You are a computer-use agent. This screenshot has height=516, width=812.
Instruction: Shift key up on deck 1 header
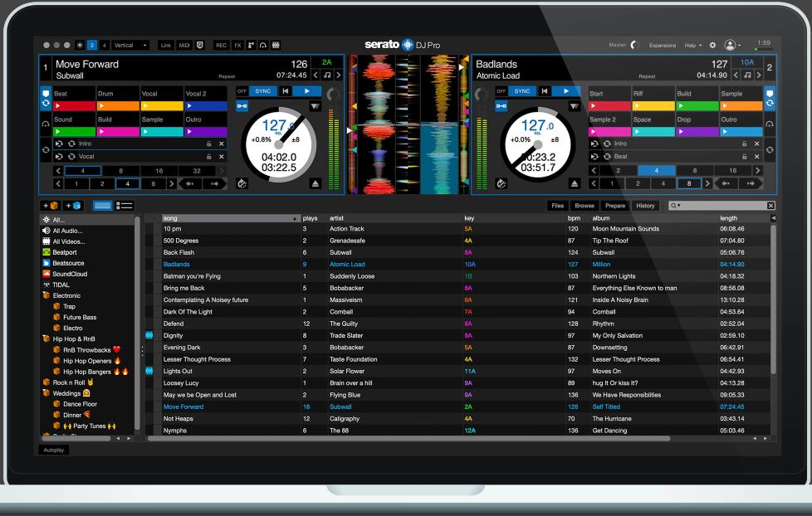[x=339, y=75]
